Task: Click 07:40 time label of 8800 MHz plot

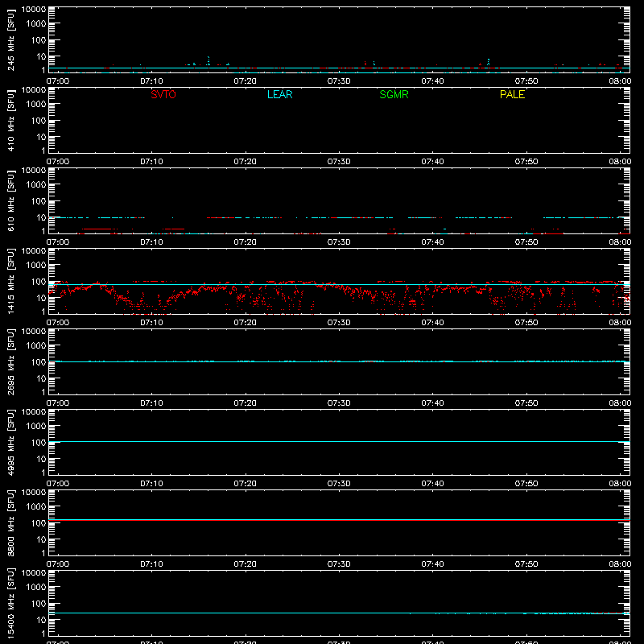Action: [432, 564]
